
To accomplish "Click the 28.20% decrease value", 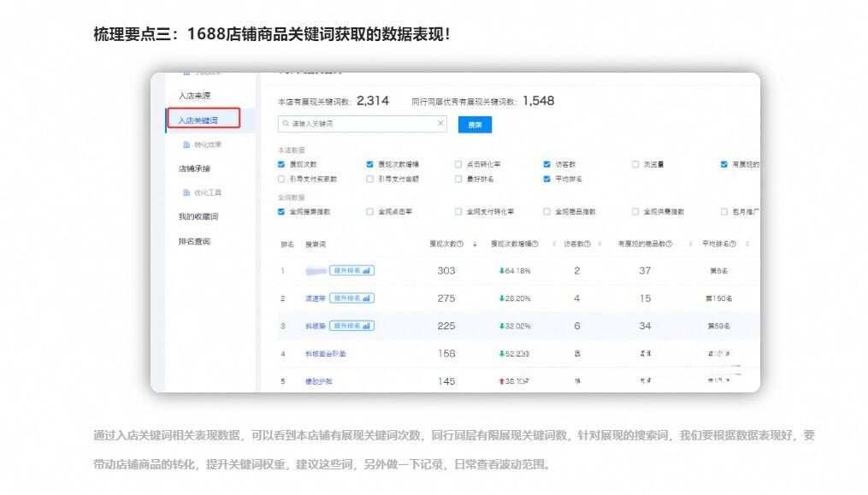I will 515,298.
